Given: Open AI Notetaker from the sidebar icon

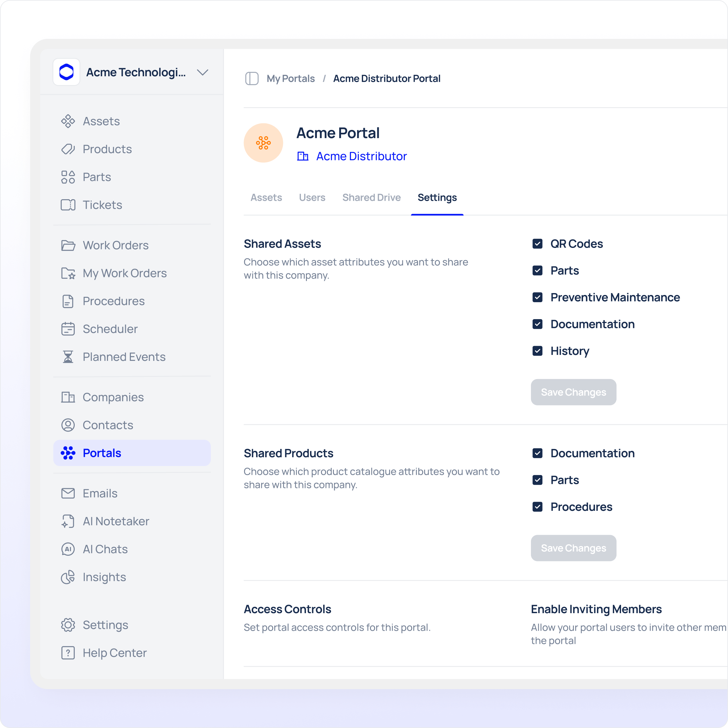Looking at the screenshot, I should coord(68,521).
